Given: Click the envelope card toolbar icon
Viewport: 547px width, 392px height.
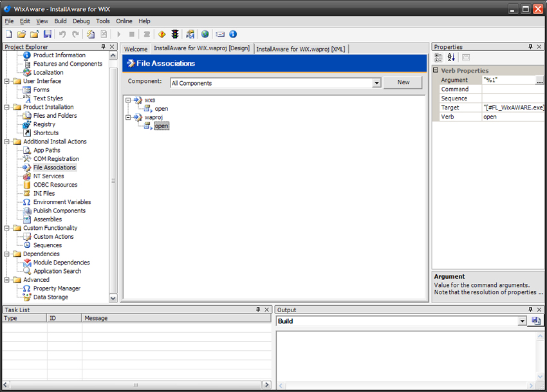Looking at the screenshot, I should point(220,34).
